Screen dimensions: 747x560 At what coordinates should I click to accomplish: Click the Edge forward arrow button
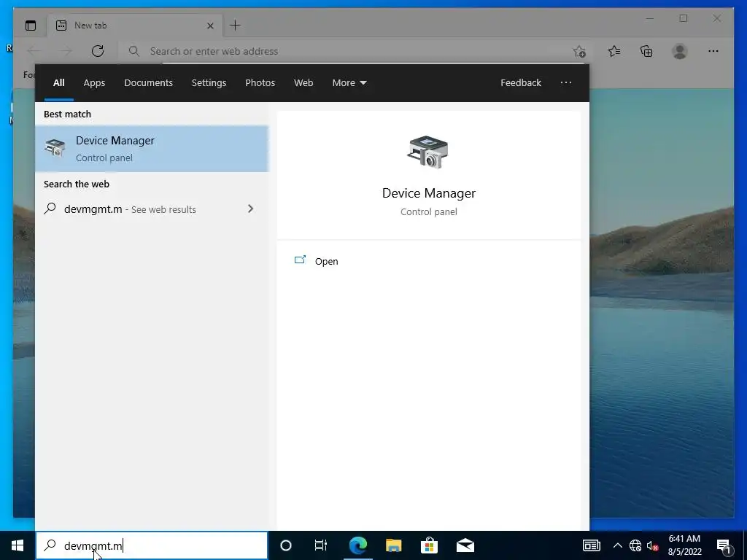[66, 51]
